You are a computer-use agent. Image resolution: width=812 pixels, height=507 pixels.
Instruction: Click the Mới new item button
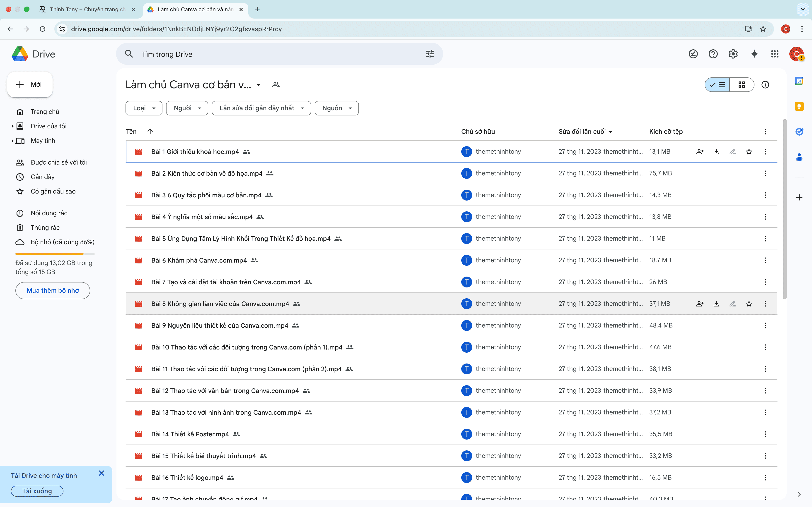click(30, 85)
